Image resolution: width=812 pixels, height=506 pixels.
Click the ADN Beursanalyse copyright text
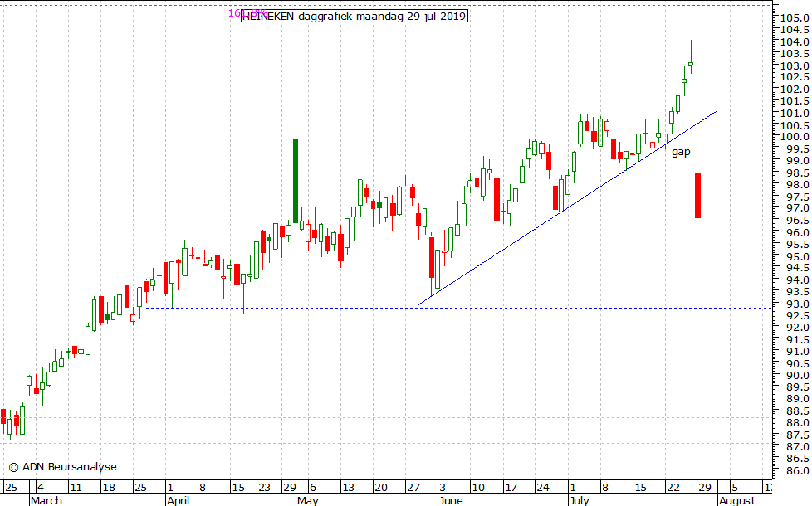(62, 467)
